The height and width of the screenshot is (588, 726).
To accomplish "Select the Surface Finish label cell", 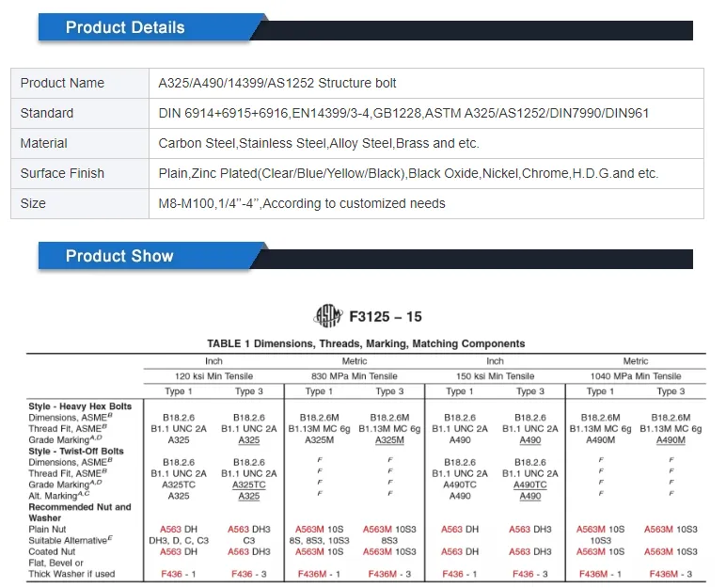I will (62, 173).
